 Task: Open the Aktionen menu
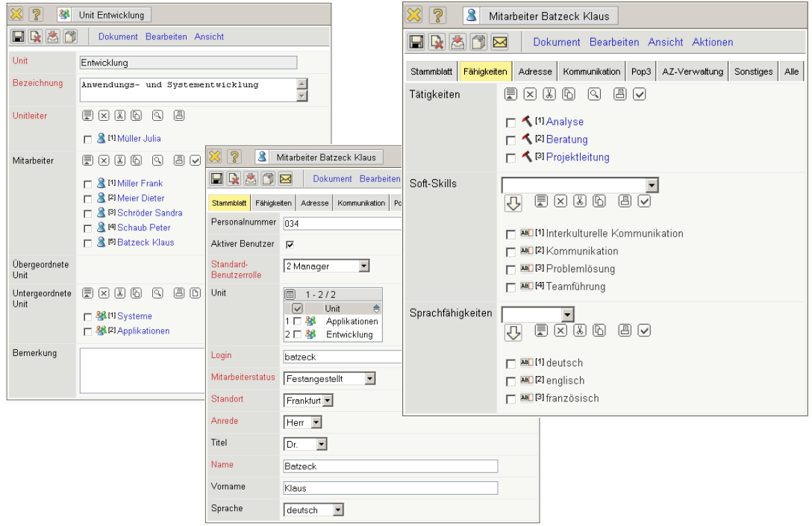[x=712, y=43]
